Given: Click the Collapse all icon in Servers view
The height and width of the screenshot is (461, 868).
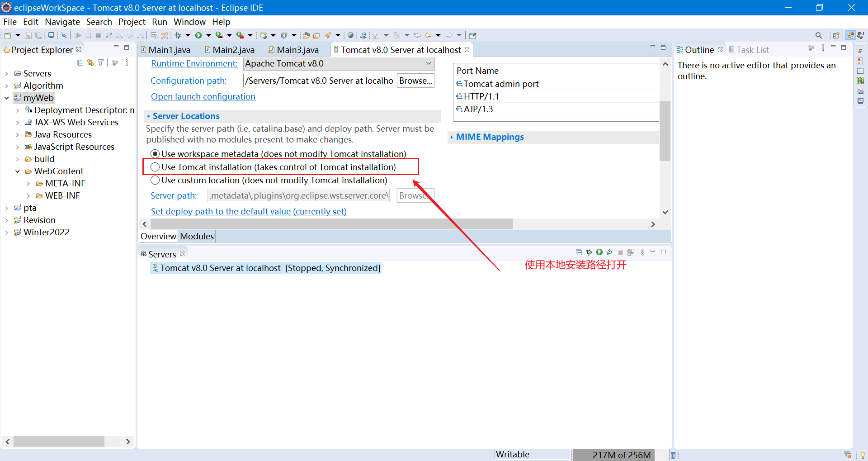Looking at the screenshot, I should coord(579,252).
